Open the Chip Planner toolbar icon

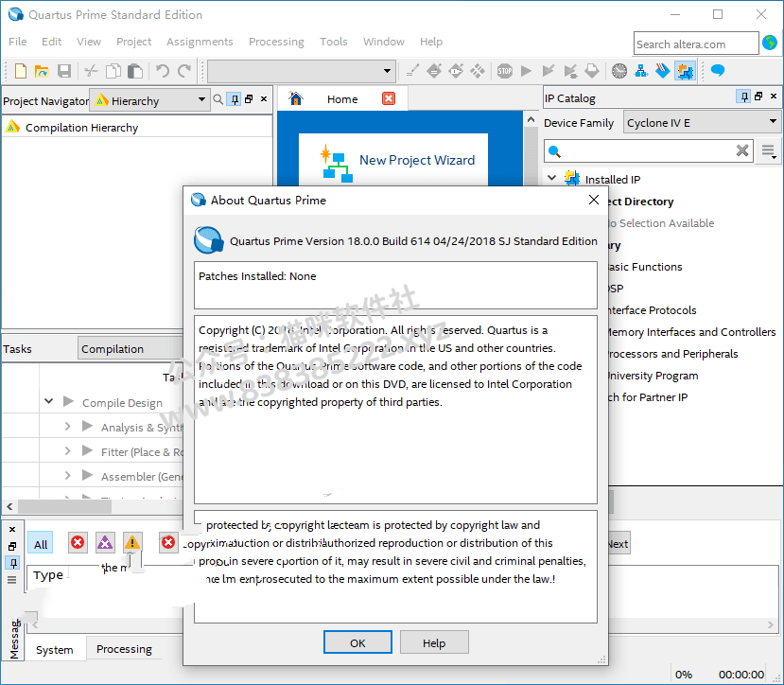tap(478, 71)
